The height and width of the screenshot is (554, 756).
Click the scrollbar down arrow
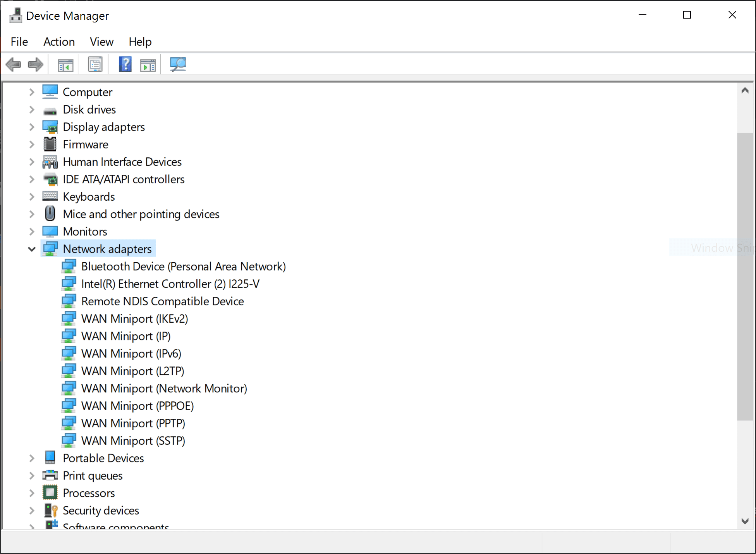tap(745, 521)
